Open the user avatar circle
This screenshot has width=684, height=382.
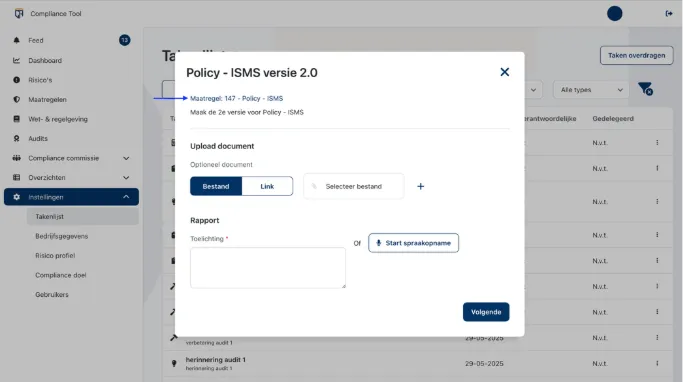point(615,14)
